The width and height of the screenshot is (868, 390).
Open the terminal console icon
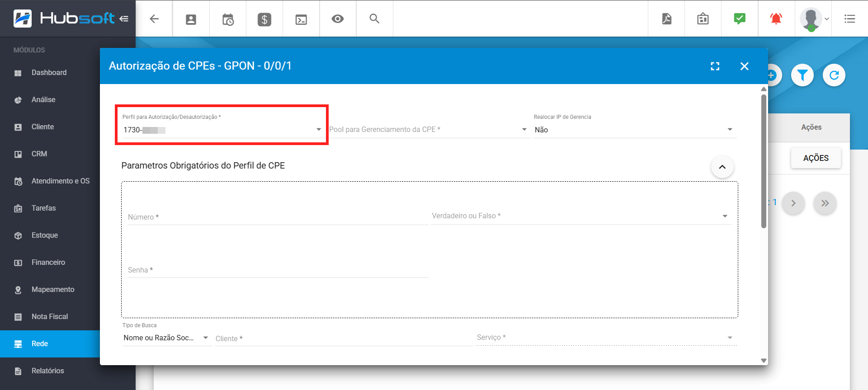(301, 19)
